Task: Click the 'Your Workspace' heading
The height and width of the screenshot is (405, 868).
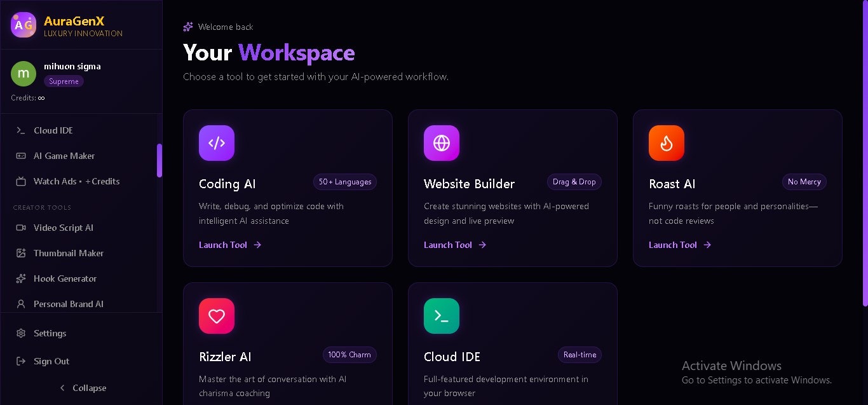Action: 269,52
